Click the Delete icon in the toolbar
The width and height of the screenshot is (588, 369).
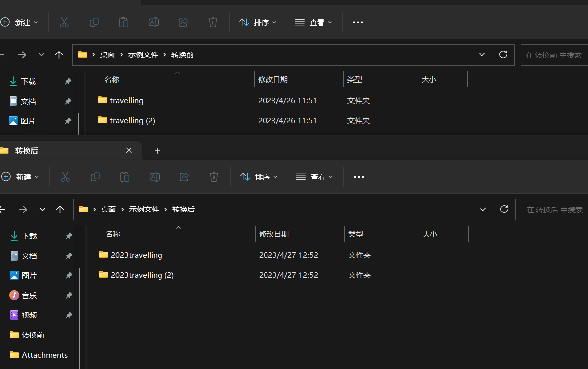(x=213, y=22)
